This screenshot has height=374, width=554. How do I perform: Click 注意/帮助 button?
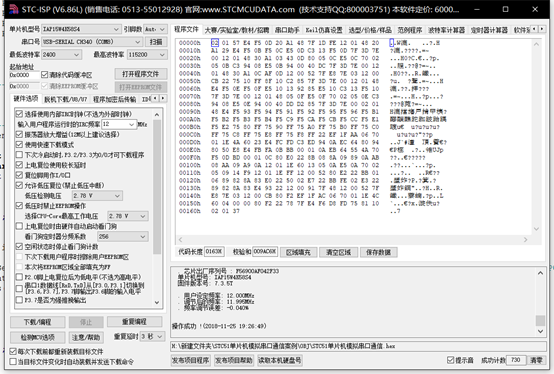pos(86,337)
